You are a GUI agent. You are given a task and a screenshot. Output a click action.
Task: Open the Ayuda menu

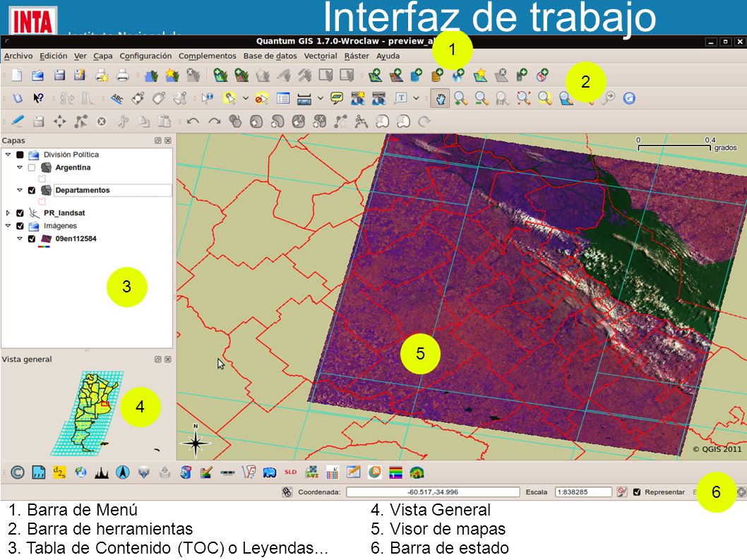(x=388, y=56)
